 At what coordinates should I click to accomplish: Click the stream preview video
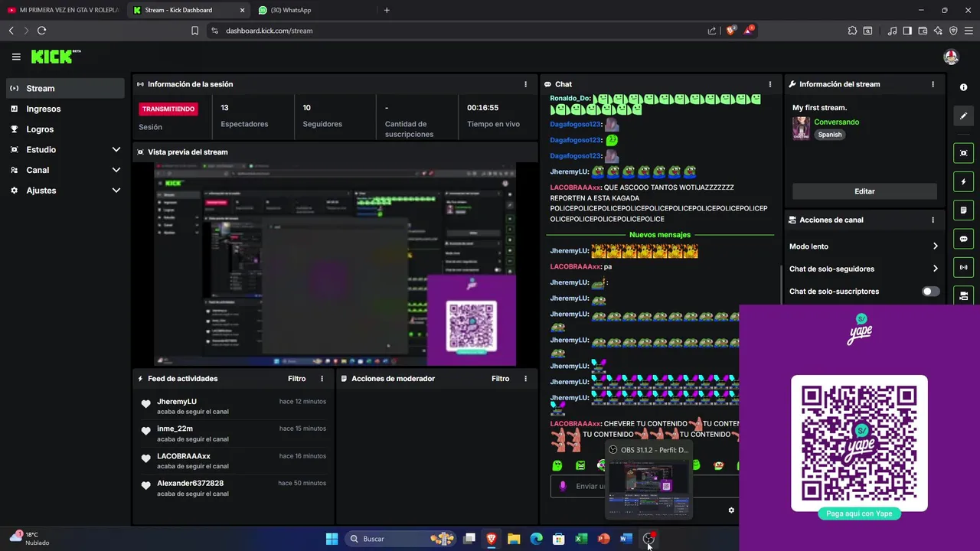335,264
